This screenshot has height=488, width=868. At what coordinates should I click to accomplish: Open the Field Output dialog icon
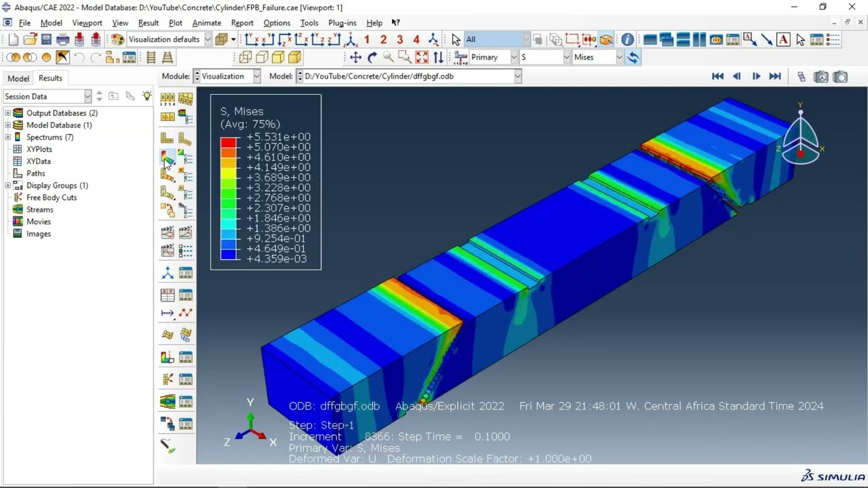tap(462, 58)
